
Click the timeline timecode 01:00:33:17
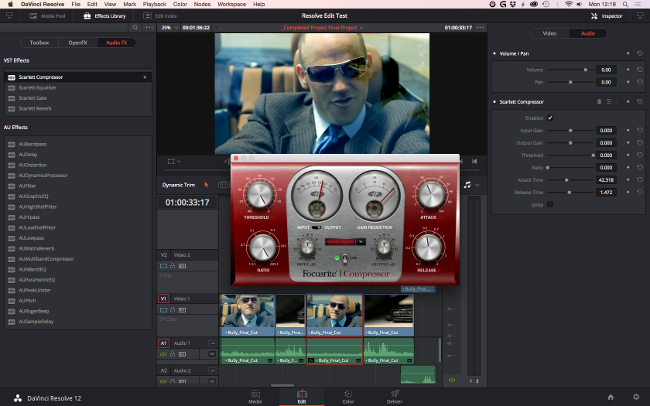click(x=187, y=202)
